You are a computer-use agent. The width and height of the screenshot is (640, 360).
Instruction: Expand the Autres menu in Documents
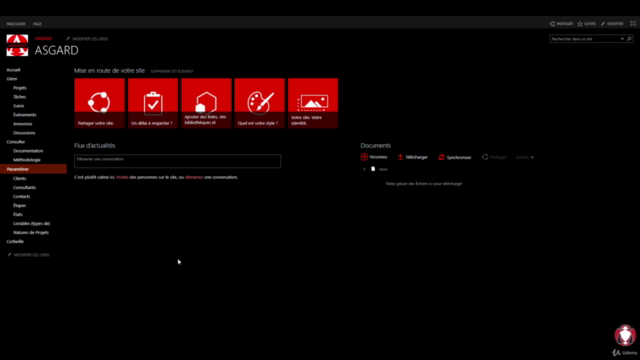(525, 157)
